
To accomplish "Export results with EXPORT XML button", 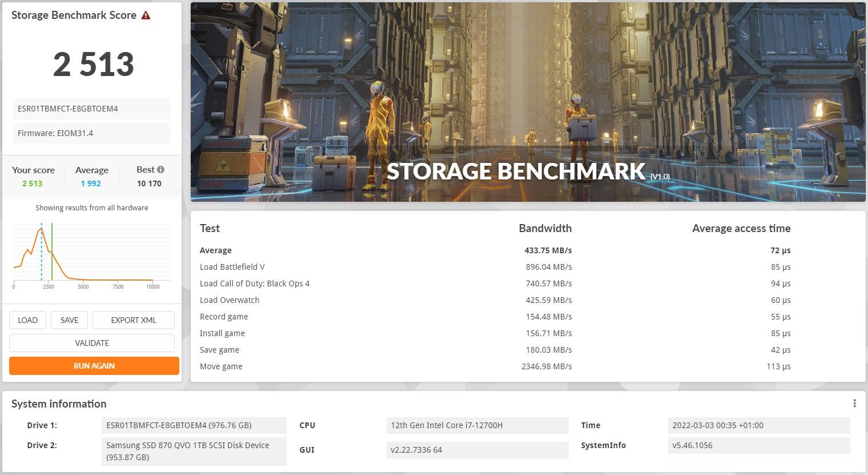I will coord(134,320).
